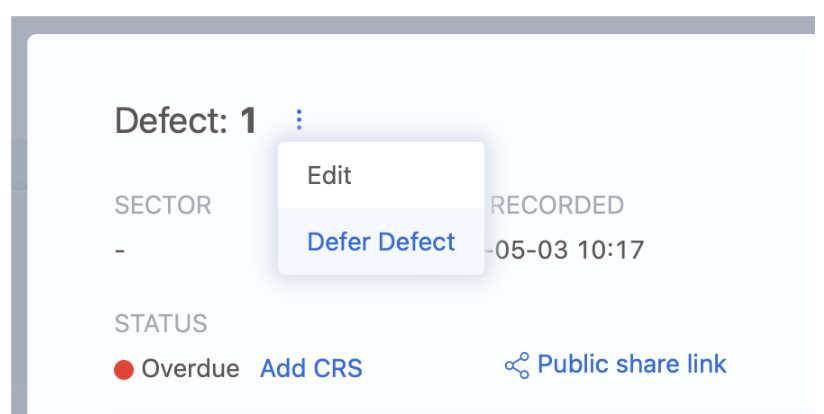Click the RECORDED field label

tap(557, 206)
